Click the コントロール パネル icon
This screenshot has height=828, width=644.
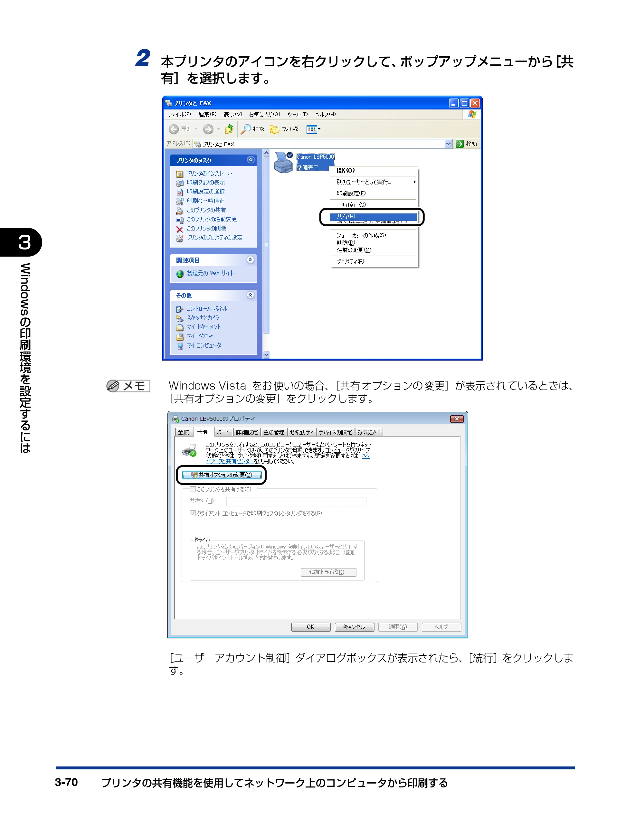pos(179,309)
